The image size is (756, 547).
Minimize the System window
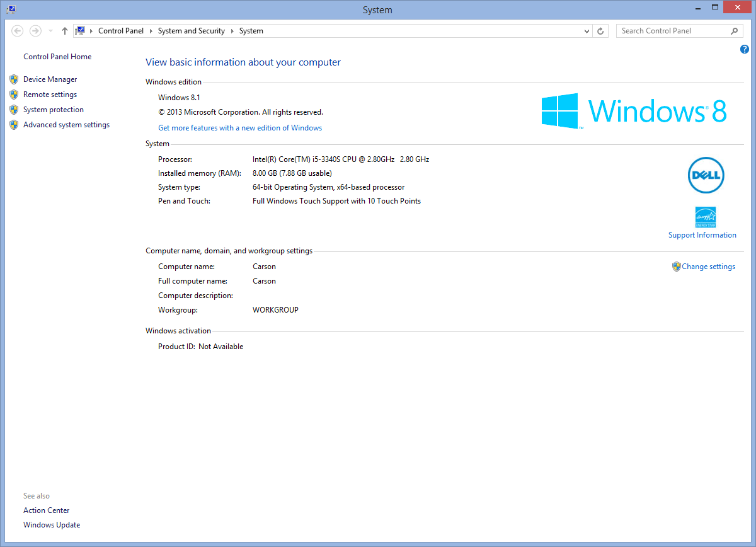point(698,7)
